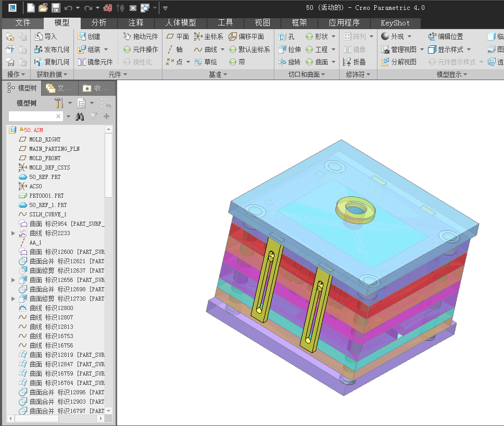The image size is (504, 426).
Task: Switch to the 应用程序 Applications tab
Action: click(x=344, y=23)
